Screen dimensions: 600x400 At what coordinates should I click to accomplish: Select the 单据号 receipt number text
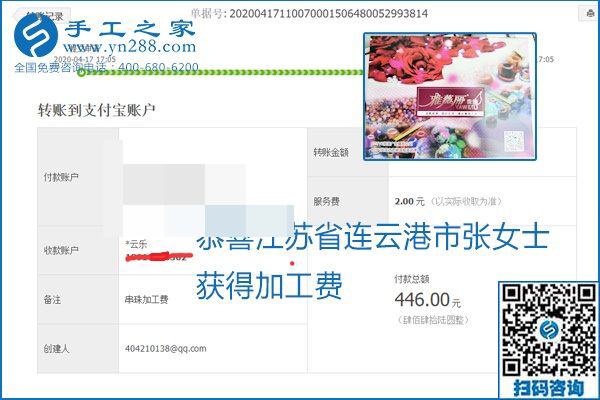coord(309,14)
